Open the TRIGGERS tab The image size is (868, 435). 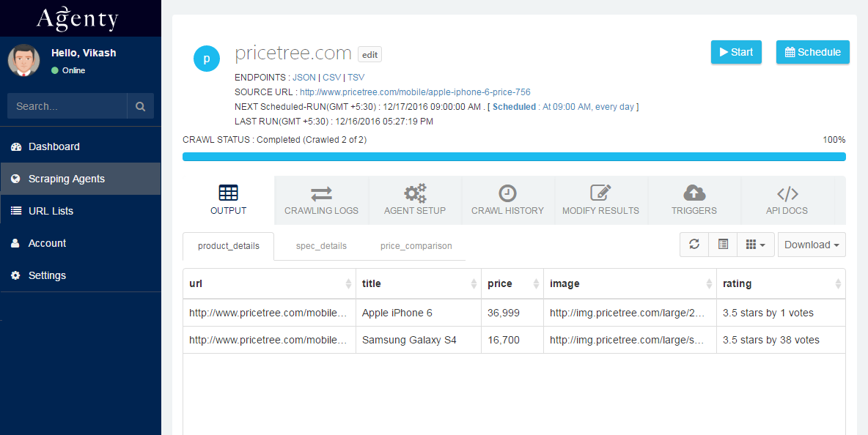coord(694,200)
